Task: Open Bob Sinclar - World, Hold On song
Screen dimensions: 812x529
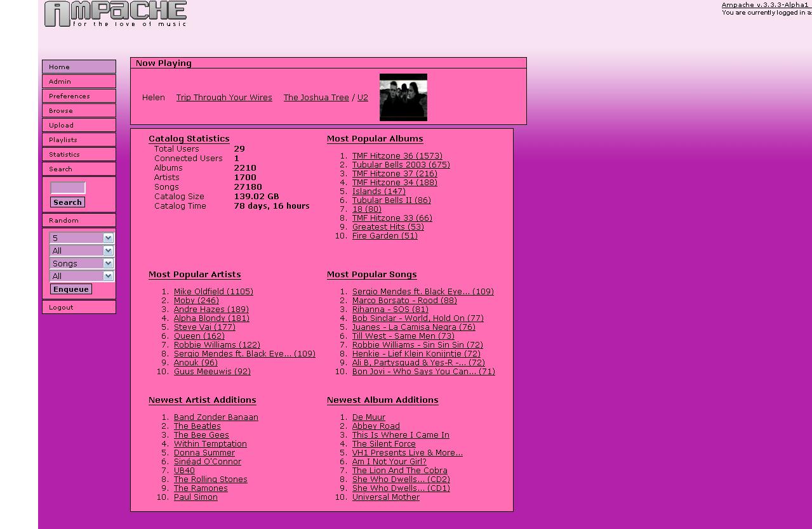Action: click(418, 318)
